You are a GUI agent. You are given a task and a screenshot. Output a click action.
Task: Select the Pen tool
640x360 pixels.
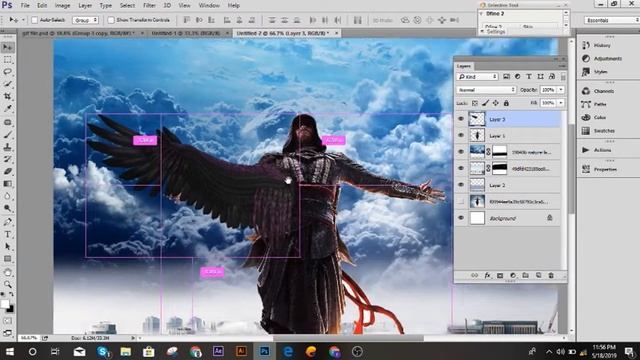[7, 222]
